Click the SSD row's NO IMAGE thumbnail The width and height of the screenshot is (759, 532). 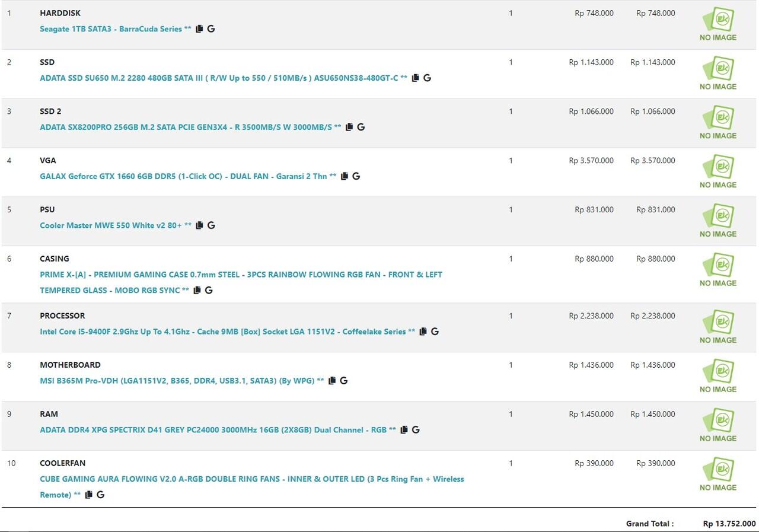(x=718, y=74)
